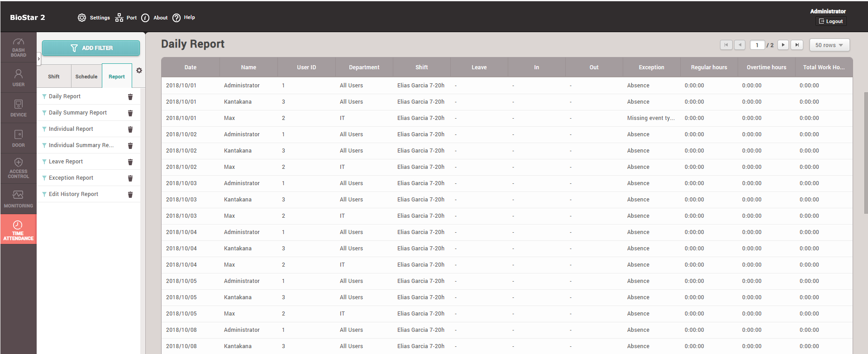Go to next page of report
The height and width of the screenshot is (354, 868).
click(x=783, y=45)
